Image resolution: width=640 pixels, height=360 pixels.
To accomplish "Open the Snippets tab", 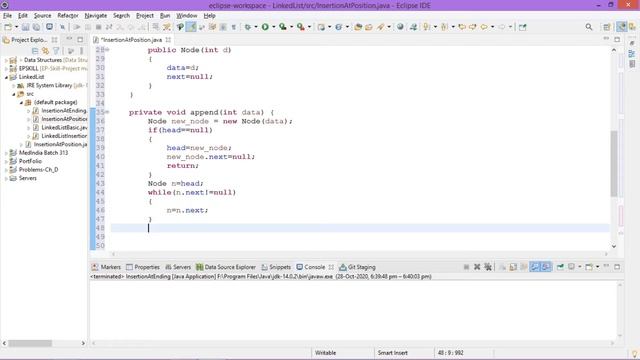I will click(276, 267).
